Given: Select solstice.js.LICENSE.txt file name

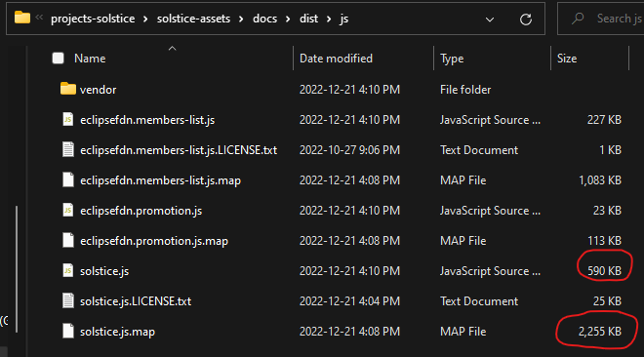Looking at the screenshot, I should 136,301.
